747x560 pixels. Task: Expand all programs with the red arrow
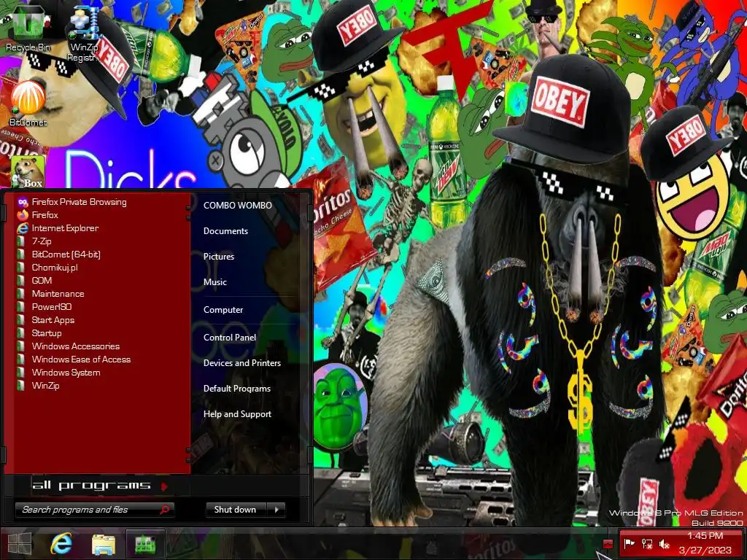coord(164,486)
